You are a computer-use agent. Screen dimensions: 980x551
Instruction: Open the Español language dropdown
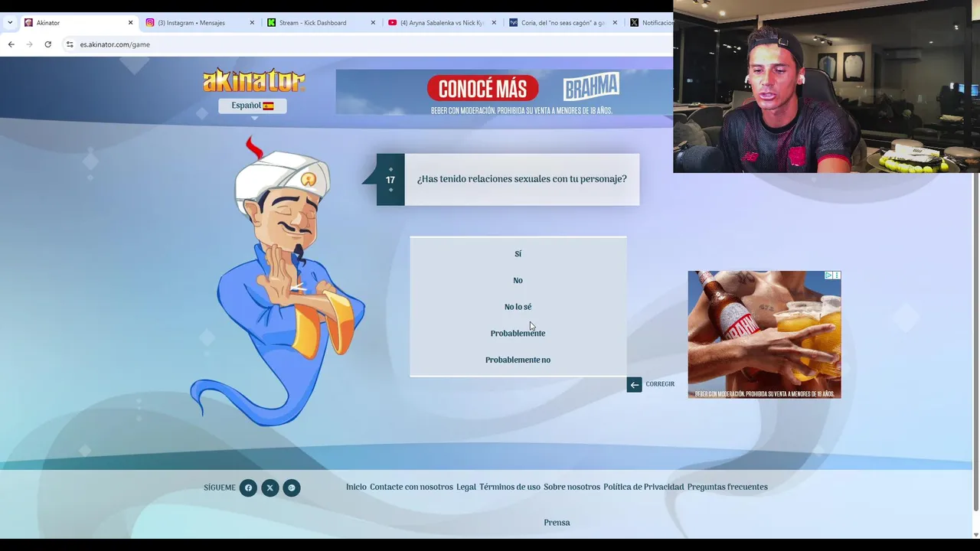tap(253, 106)
